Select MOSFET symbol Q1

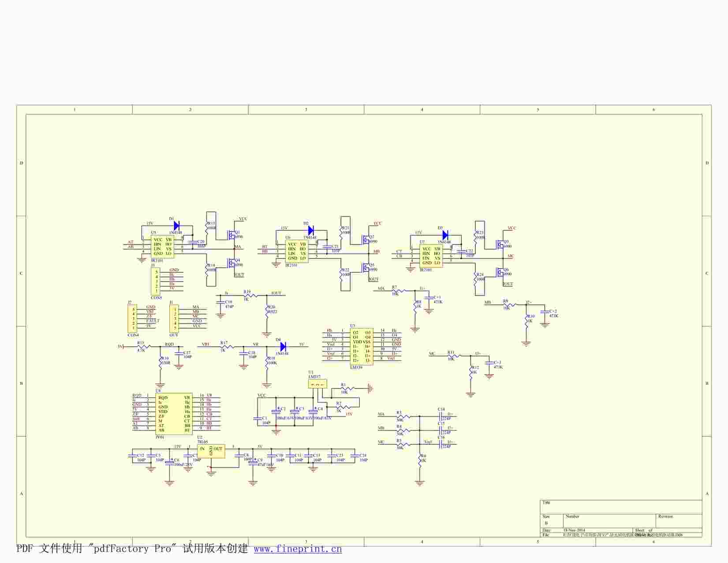231,235
